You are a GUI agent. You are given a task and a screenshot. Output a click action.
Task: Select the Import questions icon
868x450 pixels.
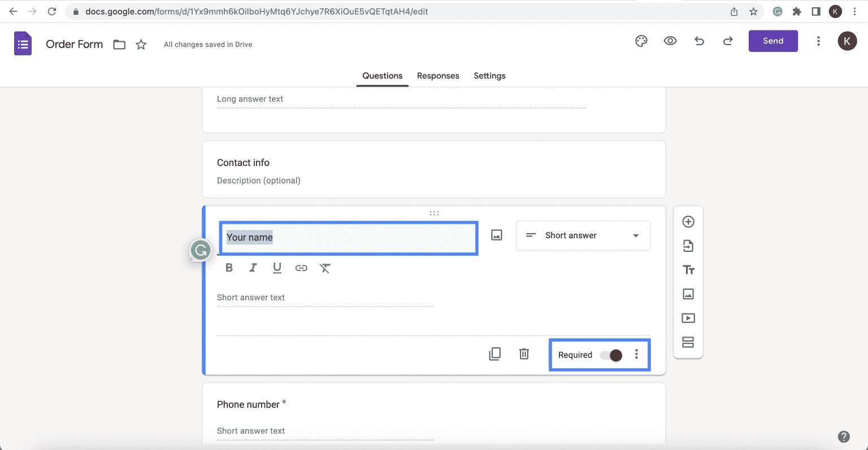pos(688,246)
